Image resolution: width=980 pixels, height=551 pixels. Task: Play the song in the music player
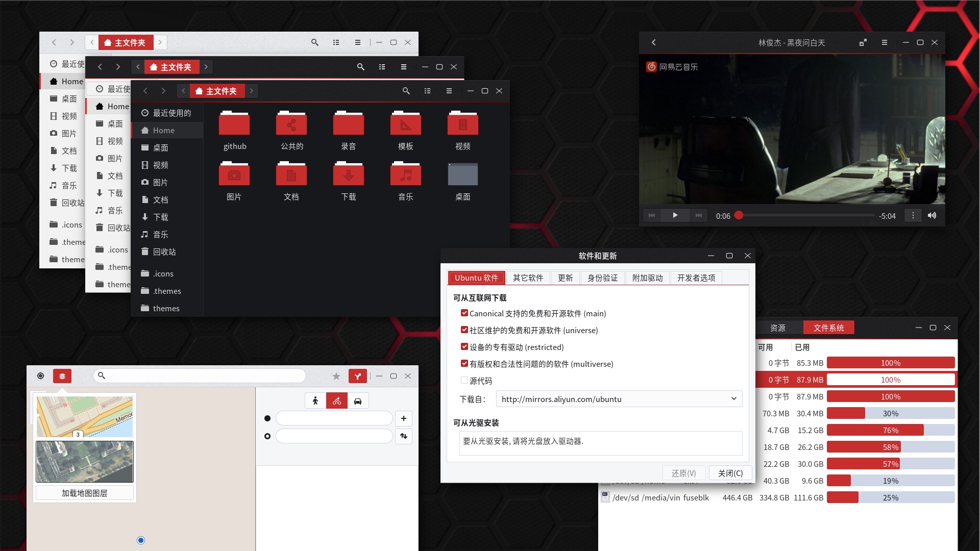tap(675, 215)
